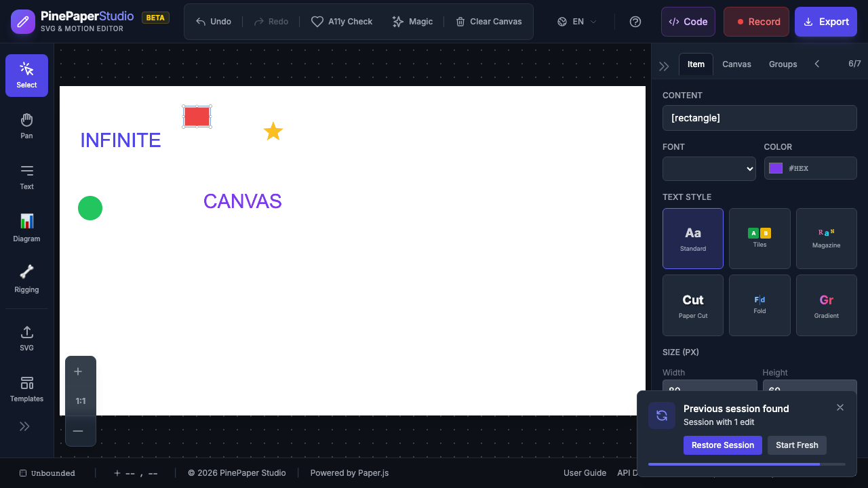868x488 pixels.
Task: Select the Pan tool
Action: click(26, 125)
